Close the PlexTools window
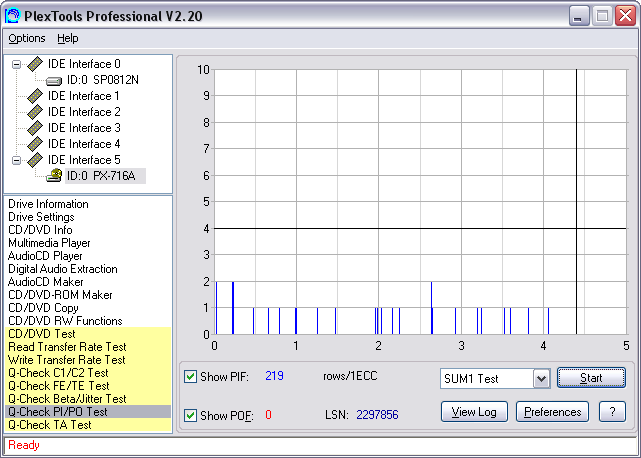 pos(626,16)
